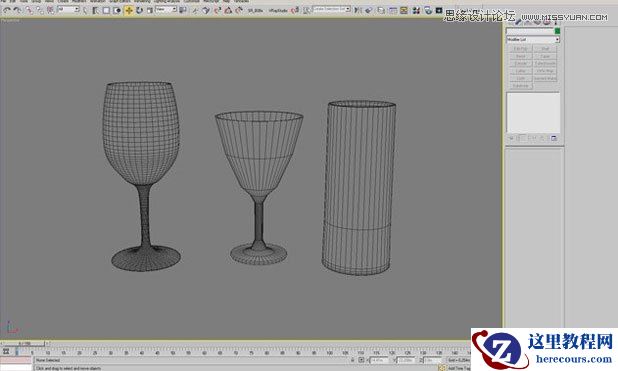Click frame 50 on the track bar
The height and width of the screenshot is (371, 618).
tap(173, 352)
